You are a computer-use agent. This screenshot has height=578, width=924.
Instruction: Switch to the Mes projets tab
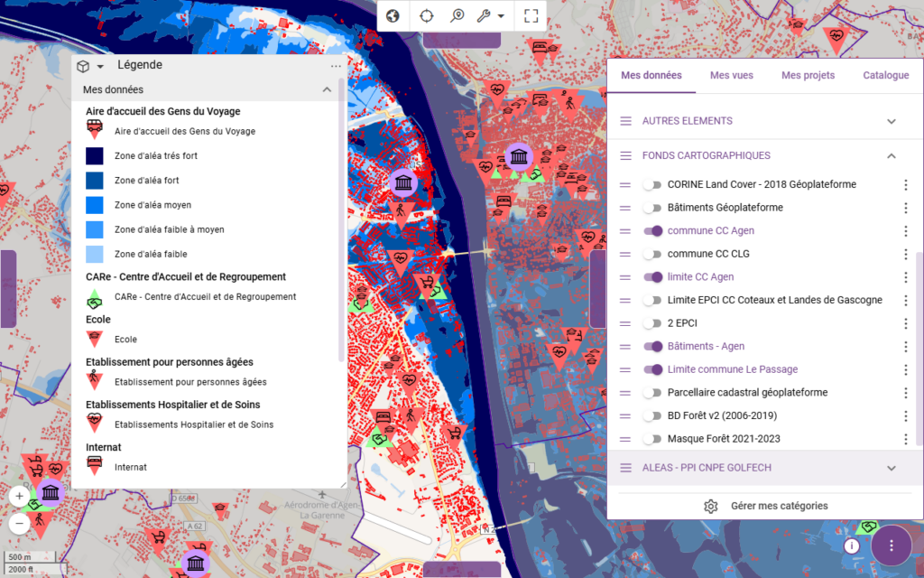(x=808, y=76)
